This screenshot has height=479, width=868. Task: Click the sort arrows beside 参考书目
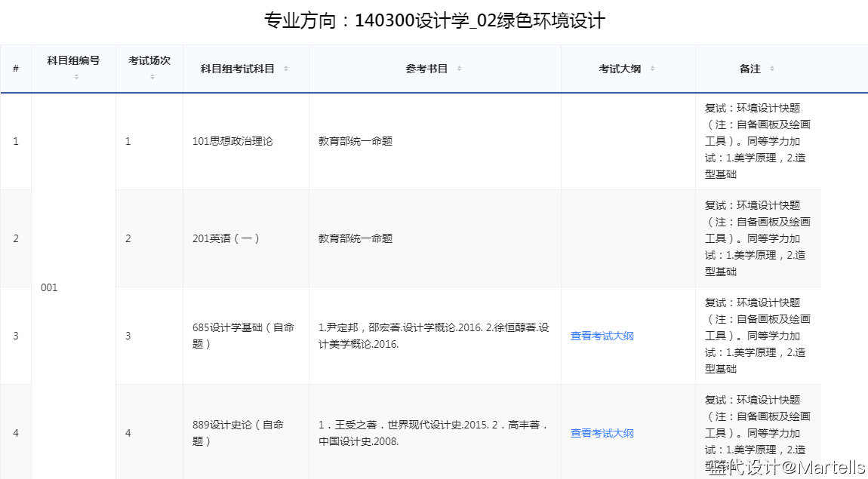tap(459, 69)
